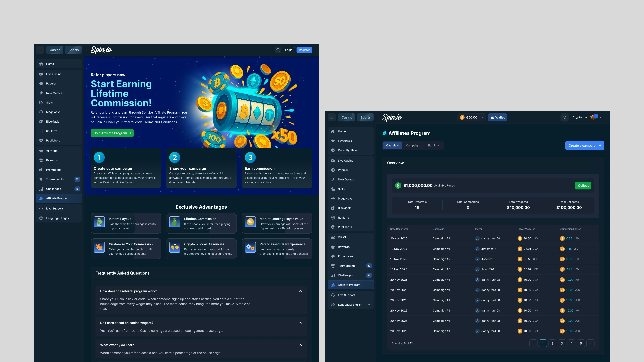This screenshot has width=644, height=362.
Task: Go to page 3 of referrals
Action: (x=562, y=344)
